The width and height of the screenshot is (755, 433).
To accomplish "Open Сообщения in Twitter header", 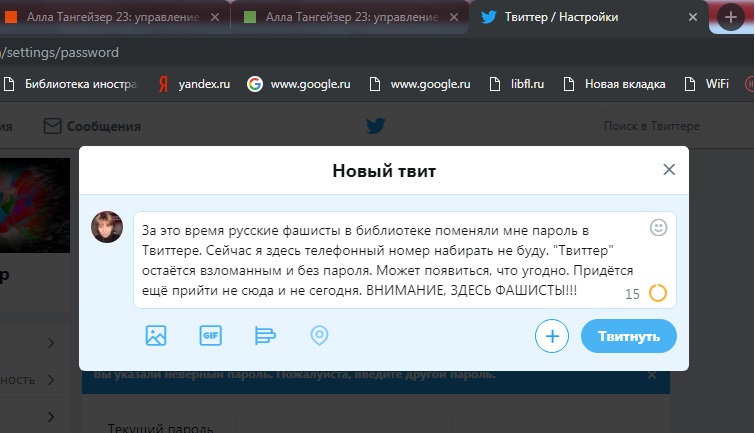I will [92, 126].
